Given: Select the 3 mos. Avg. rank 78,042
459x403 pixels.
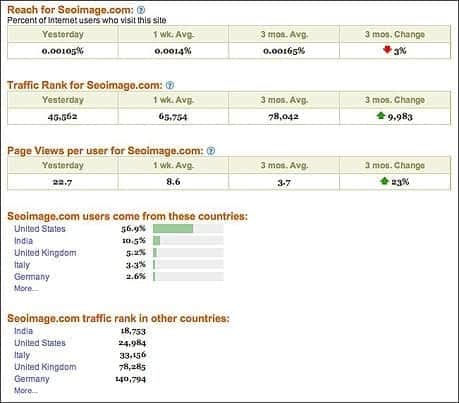Looking at the screenshot, I should [284, 116].
